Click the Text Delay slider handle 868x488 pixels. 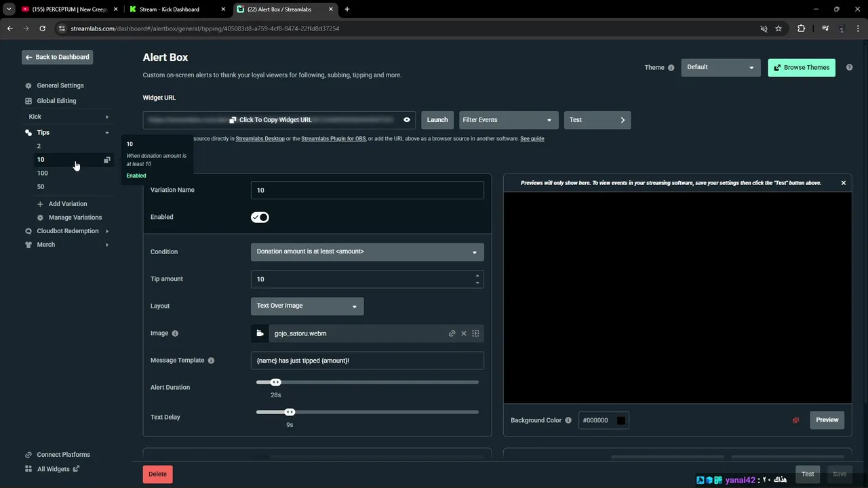tap(290, 412)
